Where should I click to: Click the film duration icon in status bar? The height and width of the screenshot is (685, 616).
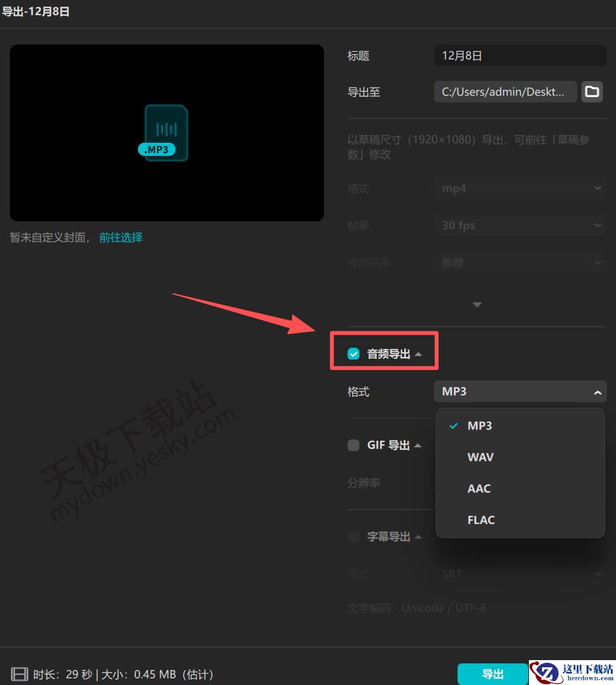(19, 674)
